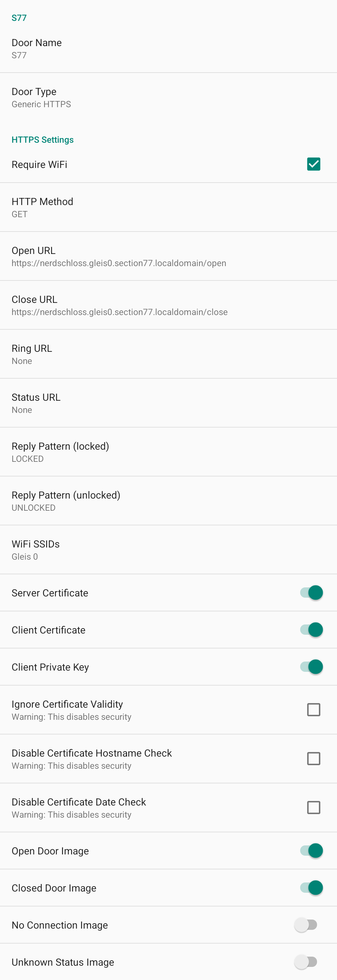Open the Status URL setting
The image size is (337, 980).
click(x=168, y=403)
